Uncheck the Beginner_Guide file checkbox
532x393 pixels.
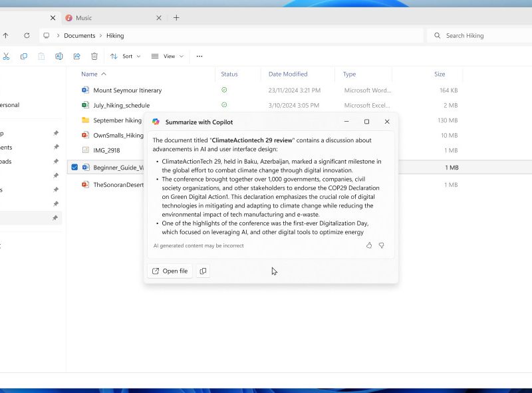(74, 168)
